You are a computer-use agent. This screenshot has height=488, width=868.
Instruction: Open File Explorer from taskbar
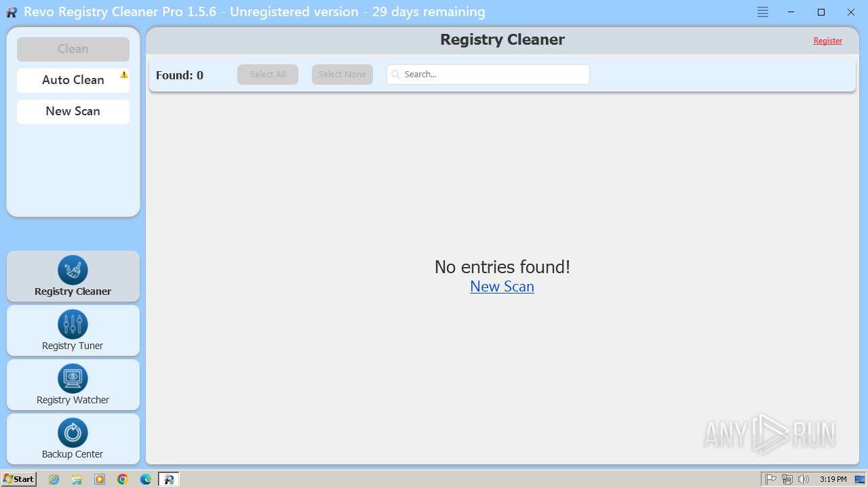pos(77,479)
